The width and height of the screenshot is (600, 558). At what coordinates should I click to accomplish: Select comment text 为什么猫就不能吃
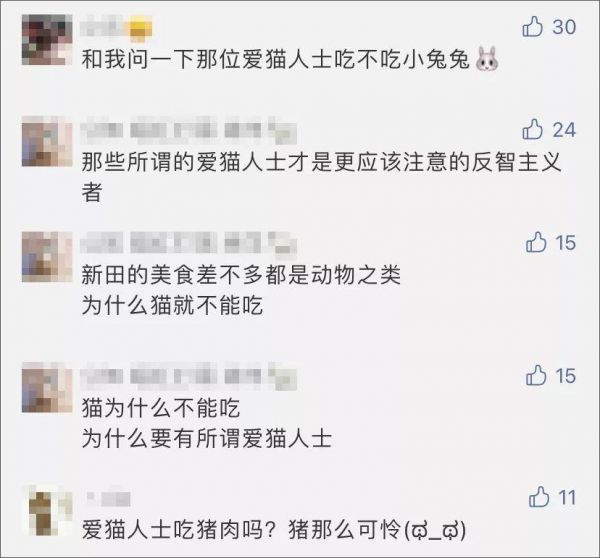coord(172,305)
